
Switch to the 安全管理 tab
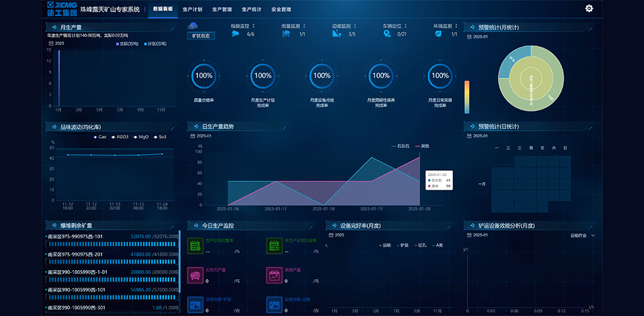coord(281,10)
